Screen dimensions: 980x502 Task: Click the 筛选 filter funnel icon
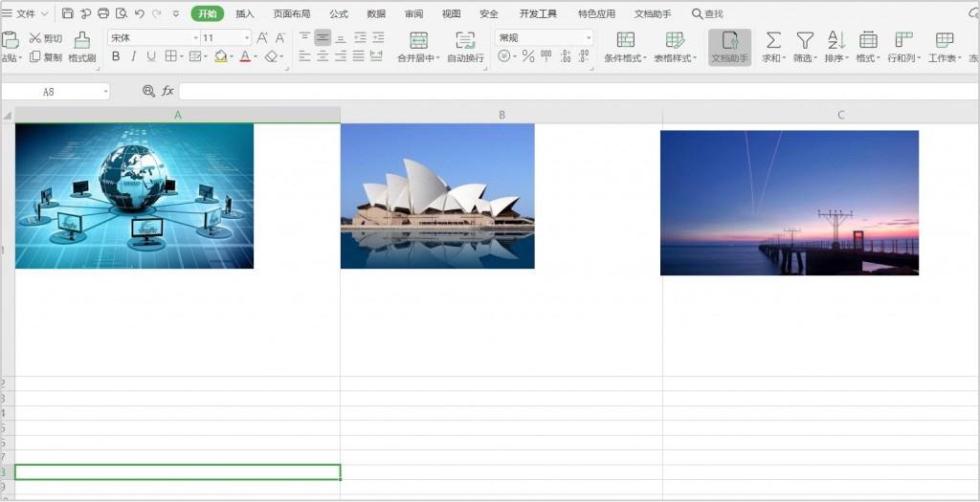(805, 40)
